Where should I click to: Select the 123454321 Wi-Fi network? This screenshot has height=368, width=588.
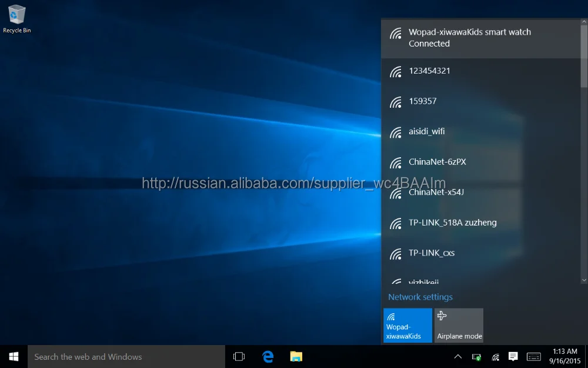click(481, 71)
